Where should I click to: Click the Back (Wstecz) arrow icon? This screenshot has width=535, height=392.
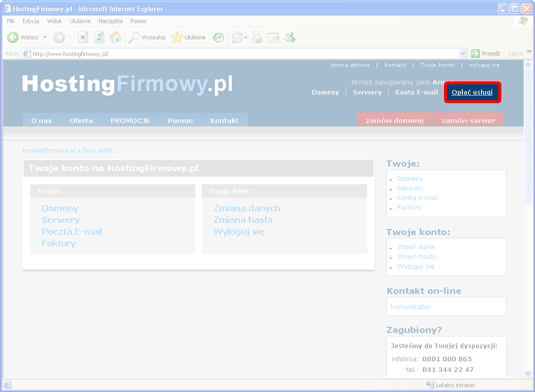[13, 37]
